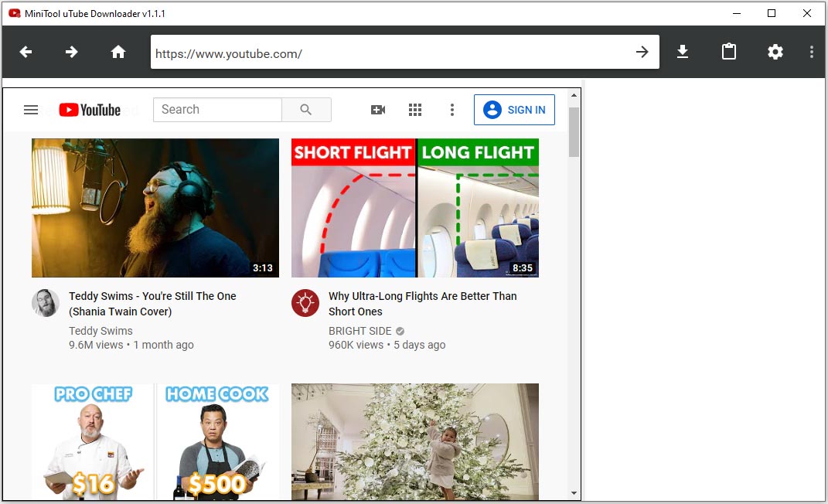Click the magnifier search button
Screen dimensions: 828x504
[x=306, y=110]
